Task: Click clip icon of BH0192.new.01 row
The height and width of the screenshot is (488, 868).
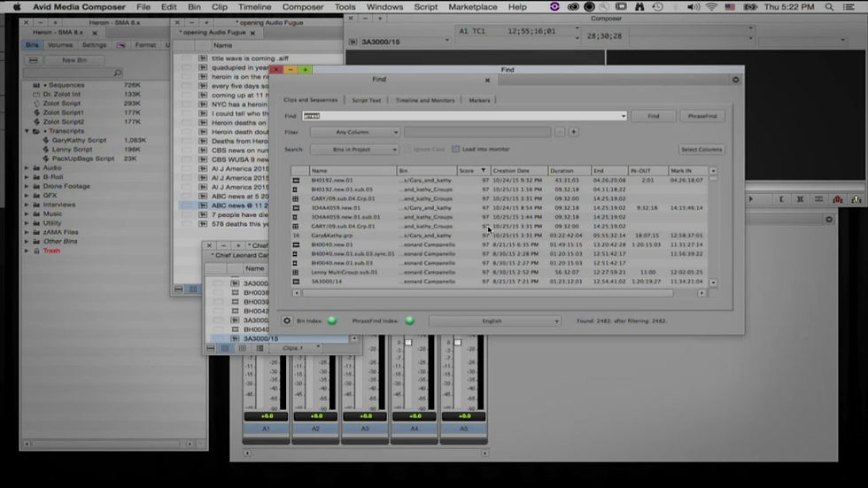Action: 296,181
